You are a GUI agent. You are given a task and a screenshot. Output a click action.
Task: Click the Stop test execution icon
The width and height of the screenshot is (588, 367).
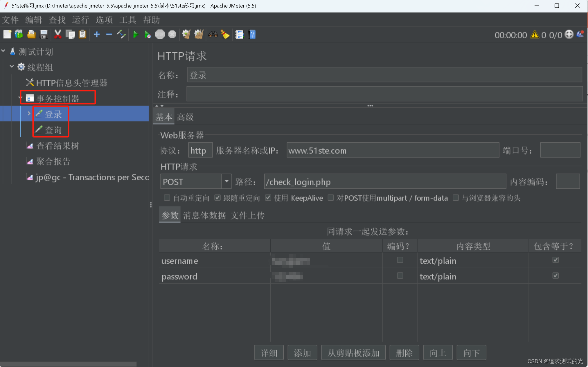[x=159, y=35]
